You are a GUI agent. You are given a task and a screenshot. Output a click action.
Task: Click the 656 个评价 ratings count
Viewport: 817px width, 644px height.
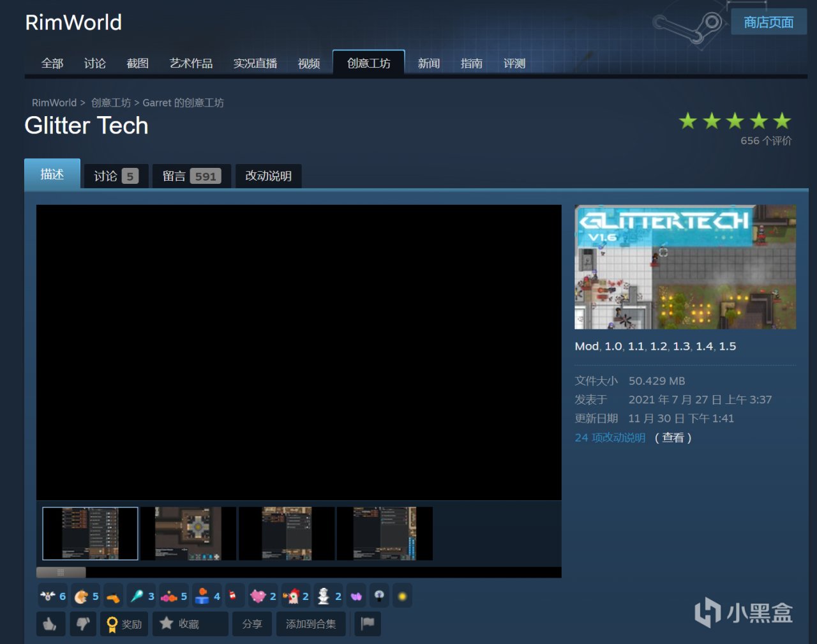766,141
